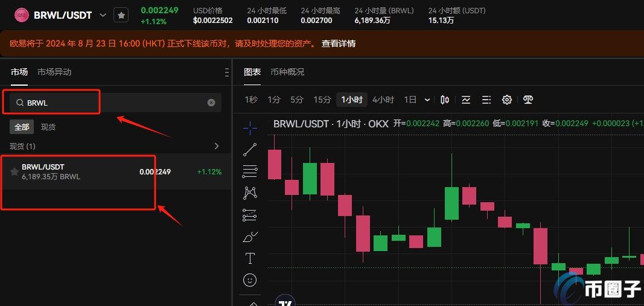Click the 0.002249 price in header
The height and width of the screenshot is (306, 644).
159,10
